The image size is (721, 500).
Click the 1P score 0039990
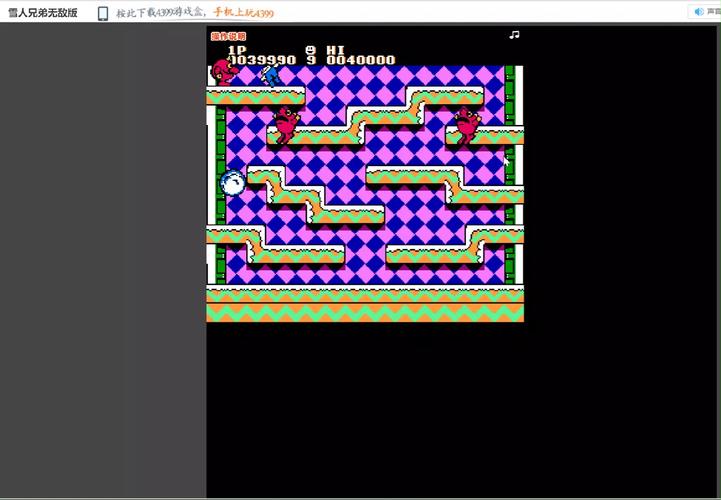(x=262, y=60)
